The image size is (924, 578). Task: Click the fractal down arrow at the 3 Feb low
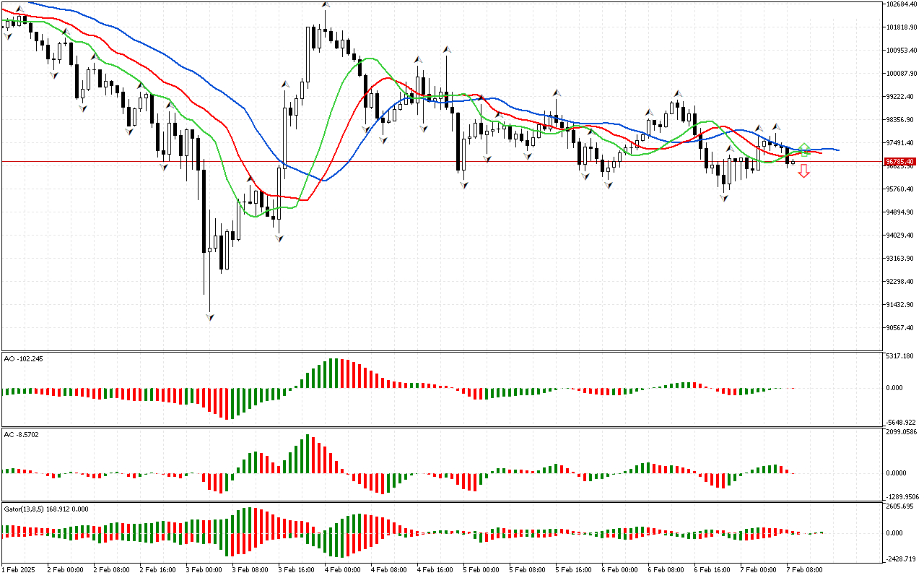coord(209,316)
